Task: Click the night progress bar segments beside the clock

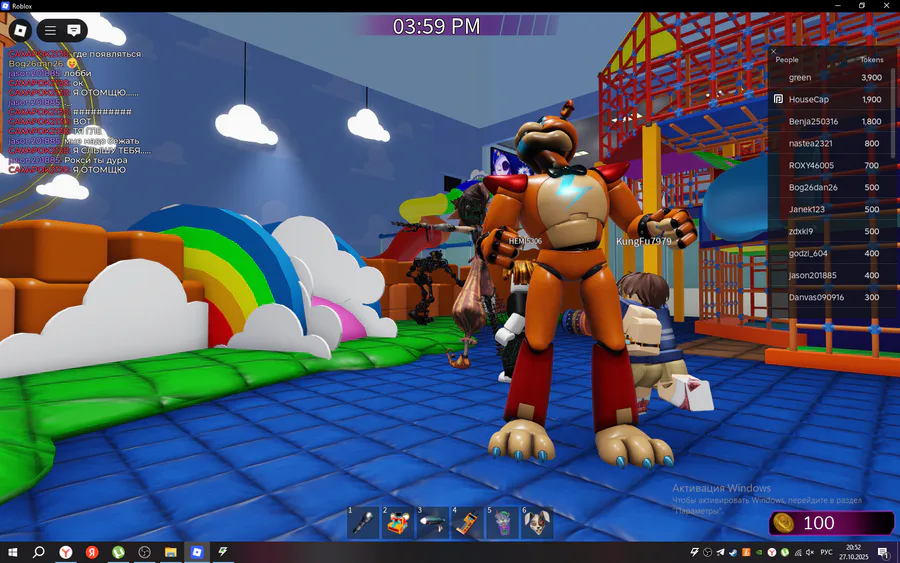Action: point(529,25)
